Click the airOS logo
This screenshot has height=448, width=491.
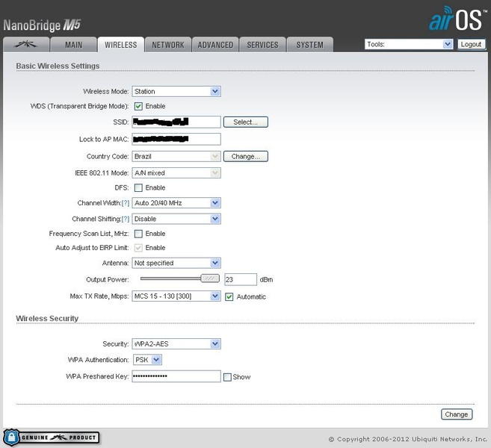457,18
